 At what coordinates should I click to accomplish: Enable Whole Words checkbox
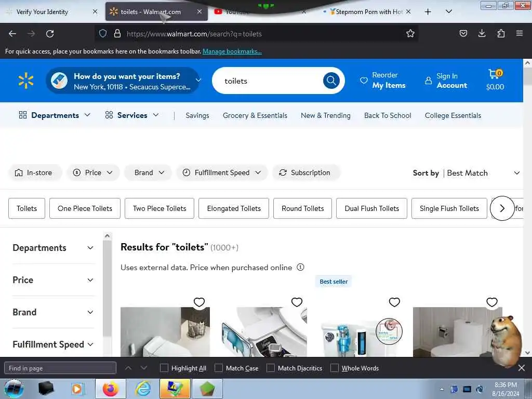(335, 368)
